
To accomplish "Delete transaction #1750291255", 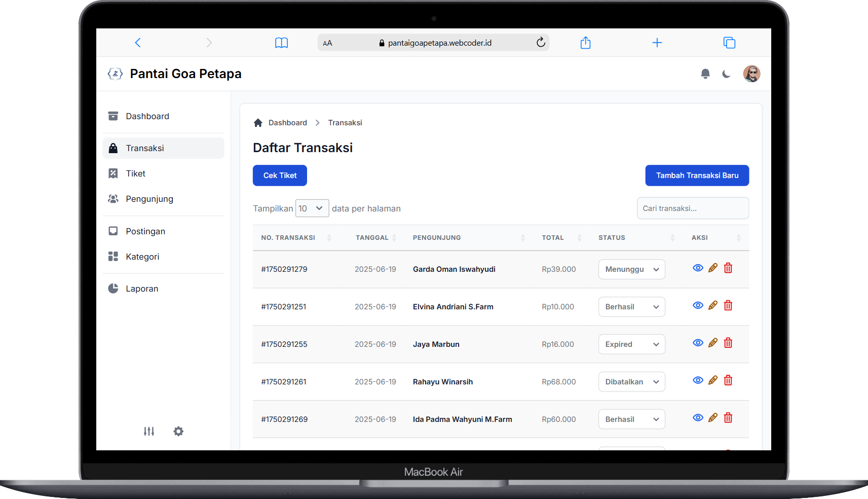I will [x=728, y=343].
